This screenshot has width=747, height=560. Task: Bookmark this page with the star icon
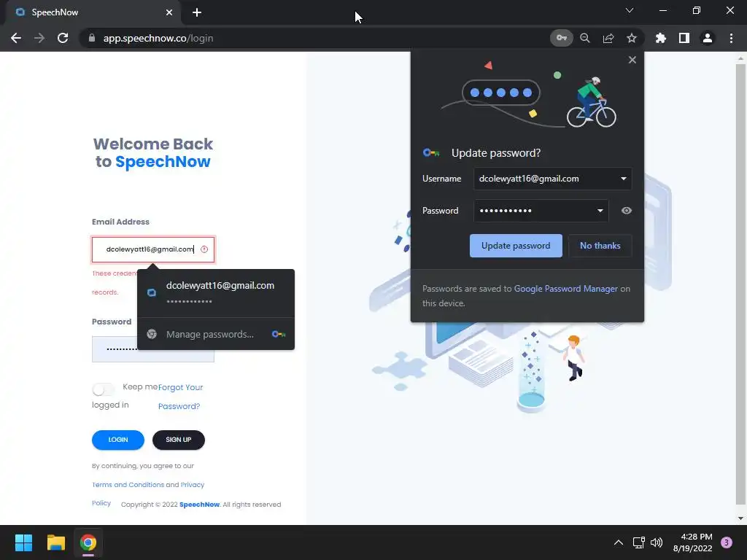[632, 38]
